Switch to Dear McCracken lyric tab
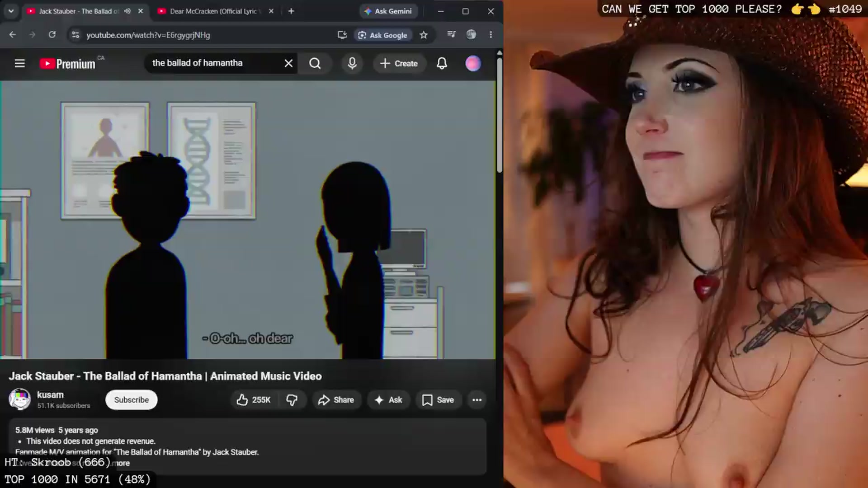This screenshot has width=868, height=488. [212, 11]
